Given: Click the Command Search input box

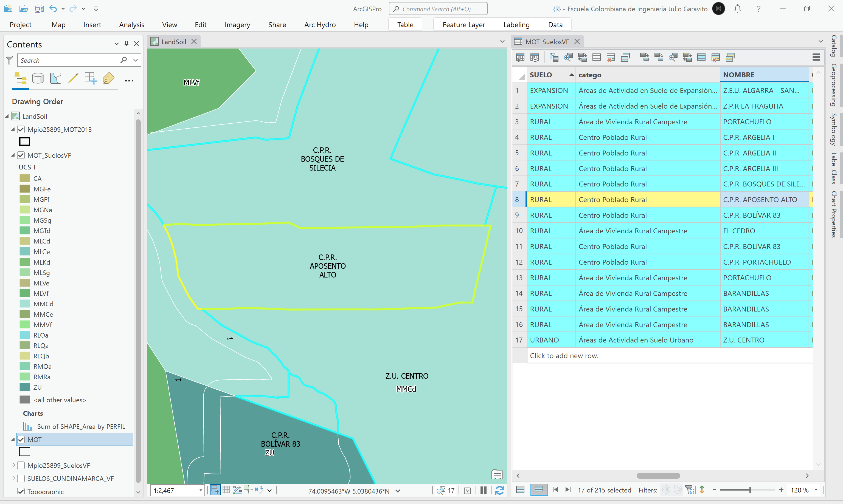Looking at the screenshot, I should 438,9.
